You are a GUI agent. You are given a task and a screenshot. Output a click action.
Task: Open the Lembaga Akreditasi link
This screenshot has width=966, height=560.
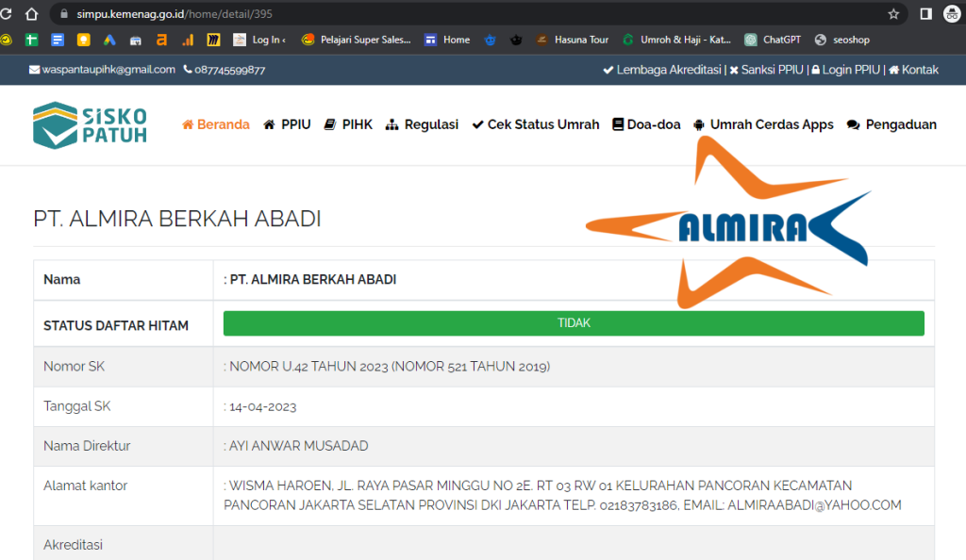click(661, 70)
